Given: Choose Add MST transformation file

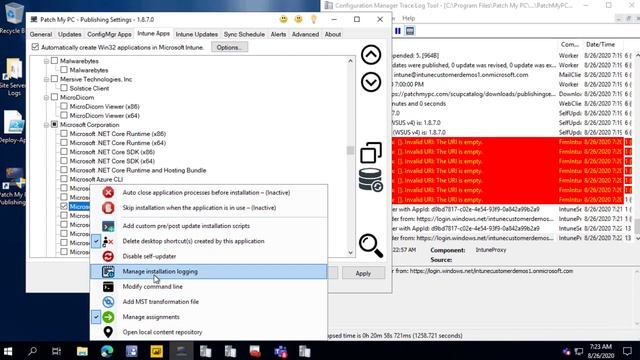Looking at the screenshot, I should coord(208,302).
